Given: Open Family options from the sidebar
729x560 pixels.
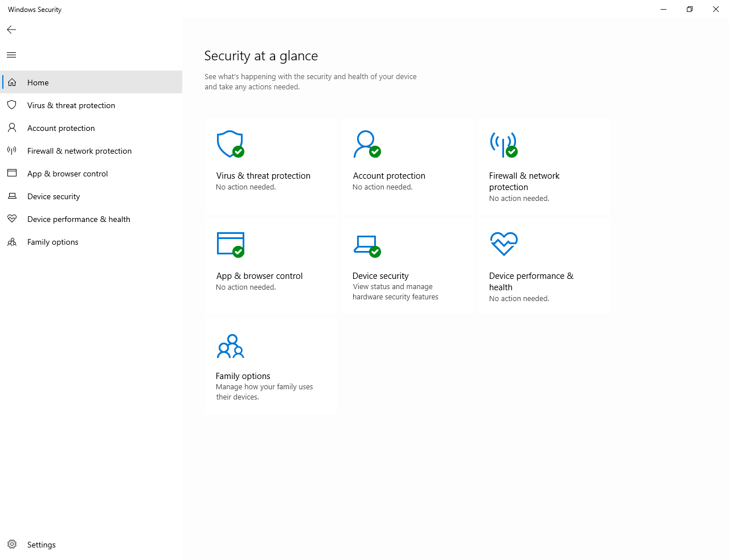Looking at the screenshot, I should [x=52, y=242].
